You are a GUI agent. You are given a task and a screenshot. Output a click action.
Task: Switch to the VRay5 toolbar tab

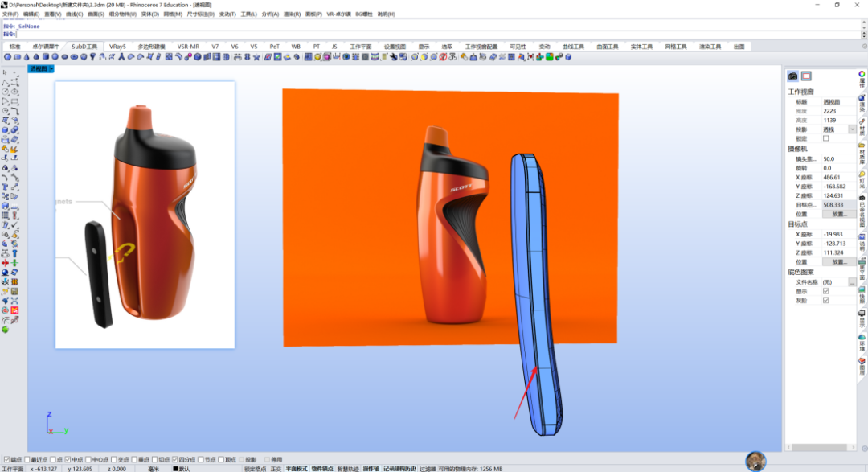point(117,47)
